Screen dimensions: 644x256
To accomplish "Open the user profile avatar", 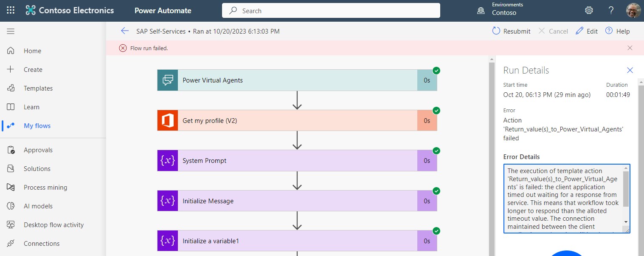I will tap(633, 11).
